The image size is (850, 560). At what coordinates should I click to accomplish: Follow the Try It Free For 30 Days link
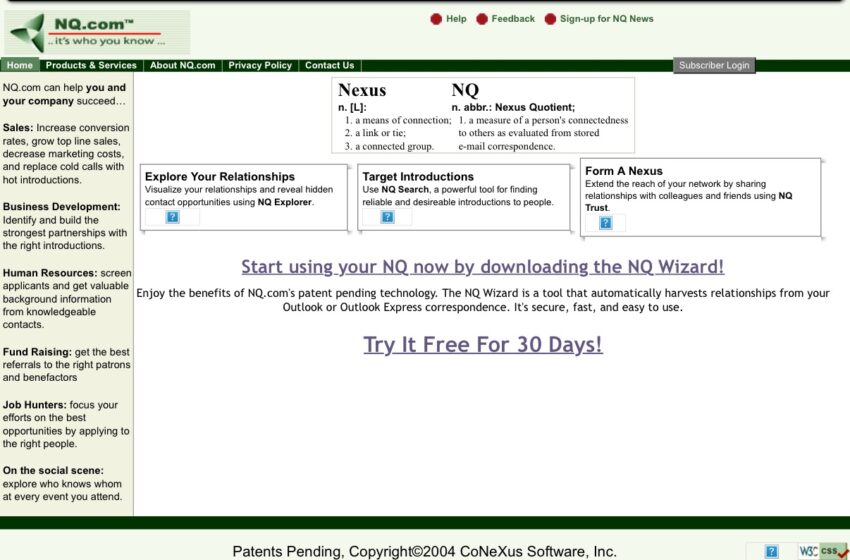482,345
